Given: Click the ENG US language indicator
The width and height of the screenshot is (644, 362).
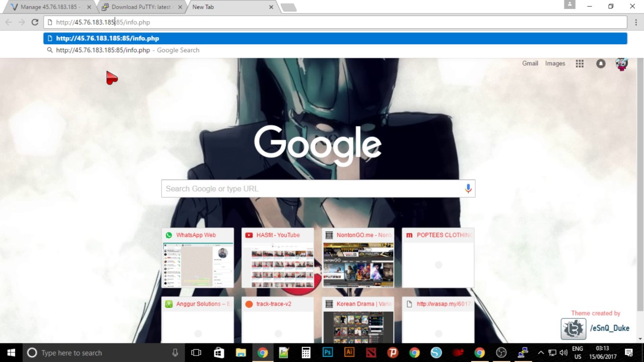Looking at the screenshot, I should [578, 352].
